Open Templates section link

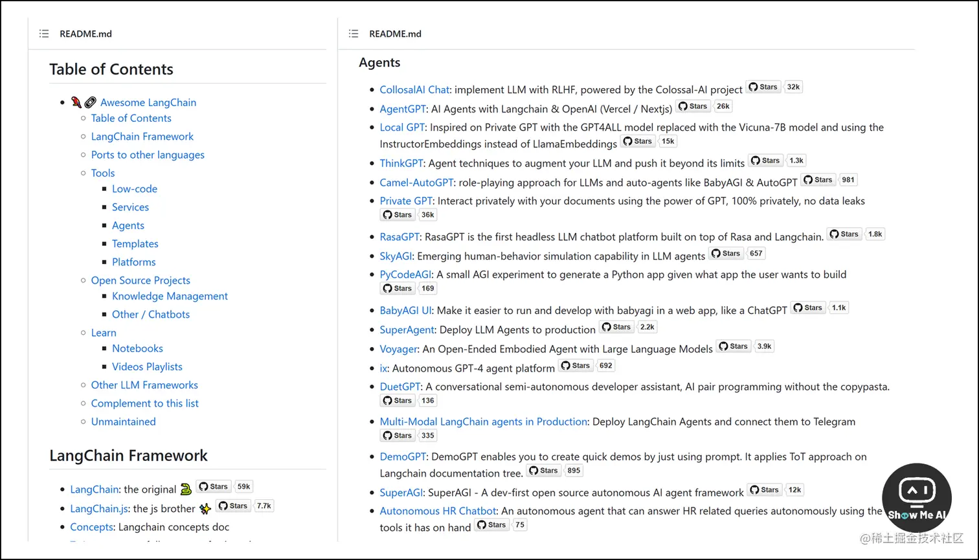(x=135, y=243)
